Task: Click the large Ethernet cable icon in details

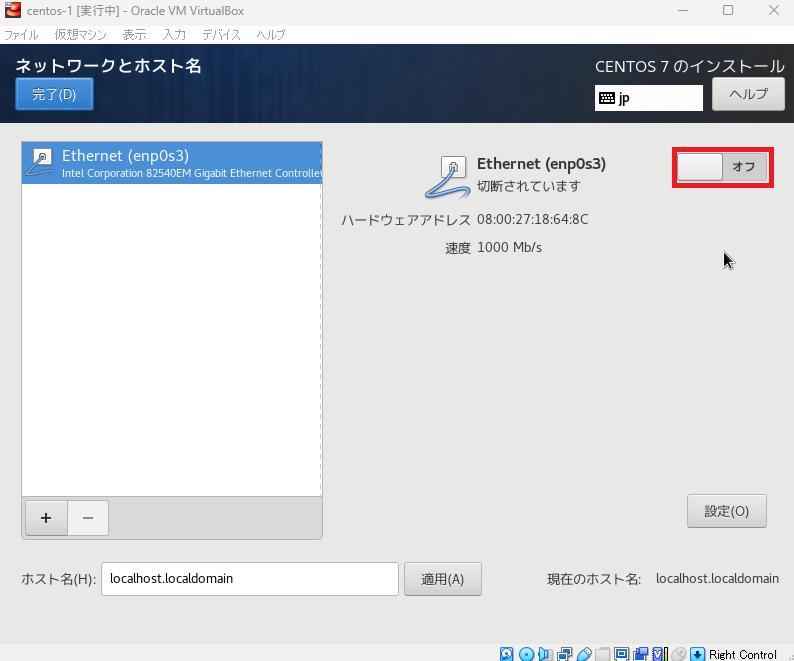Action: 447,177
